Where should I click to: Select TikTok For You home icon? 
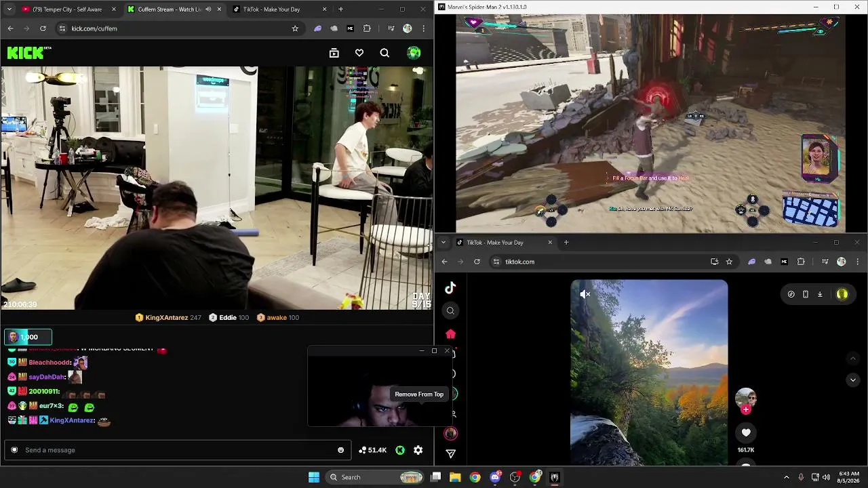coord(450,334)
